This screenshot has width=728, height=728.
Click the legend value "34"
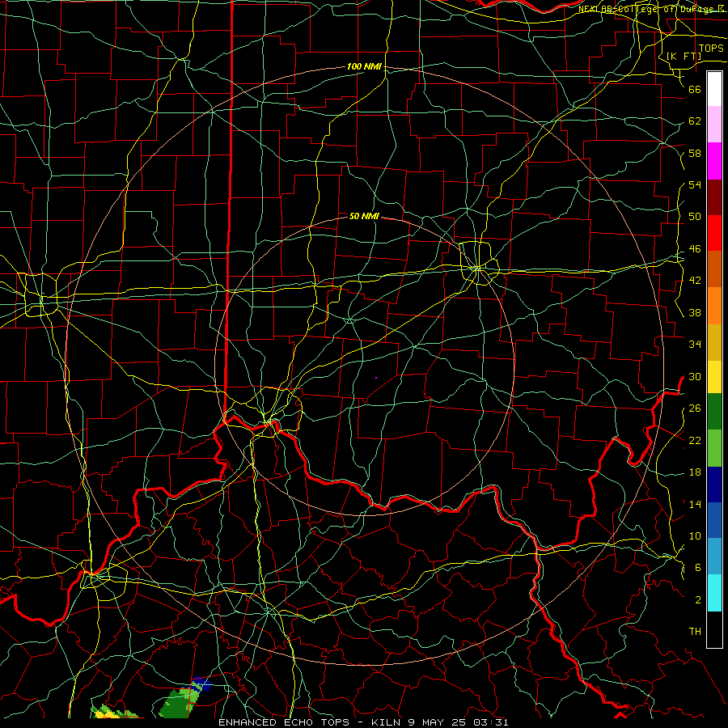(x=695, y=345)
